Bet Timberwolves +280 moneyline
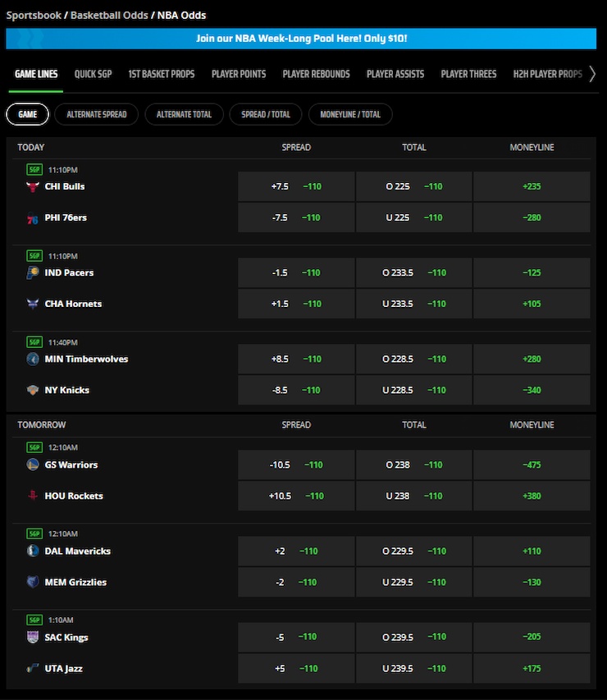 pyautogui.click(x=532, y=359)
